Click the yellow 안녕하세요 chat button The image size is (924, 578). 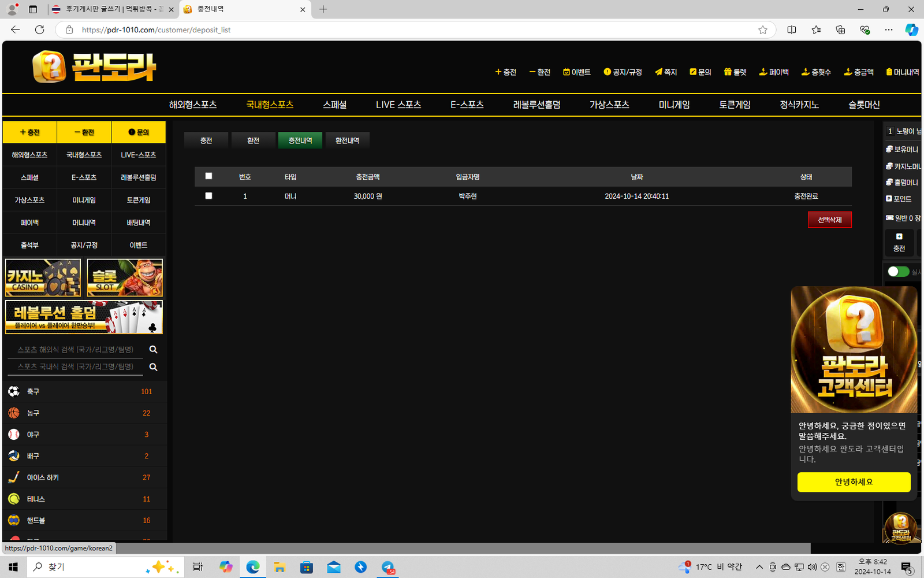pyautogui.click(x=854, y=482)
